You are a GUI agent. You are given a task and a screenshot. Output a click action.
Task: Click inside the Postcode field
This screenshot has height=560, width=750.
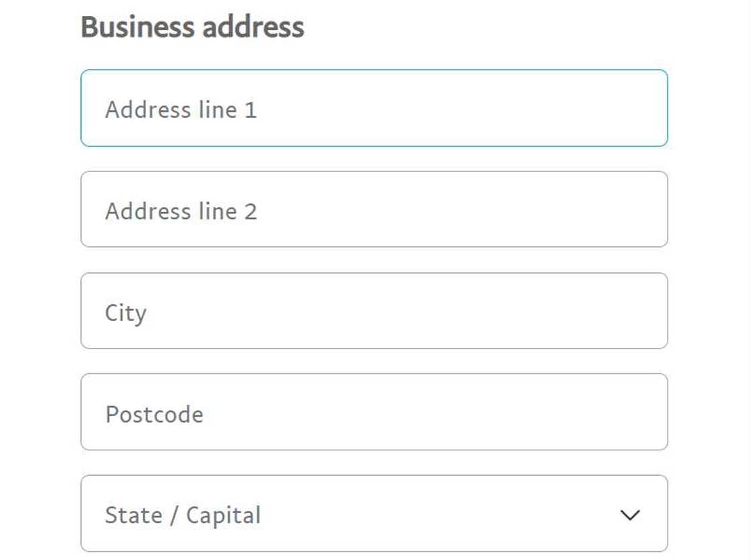[x=374, y=412]
